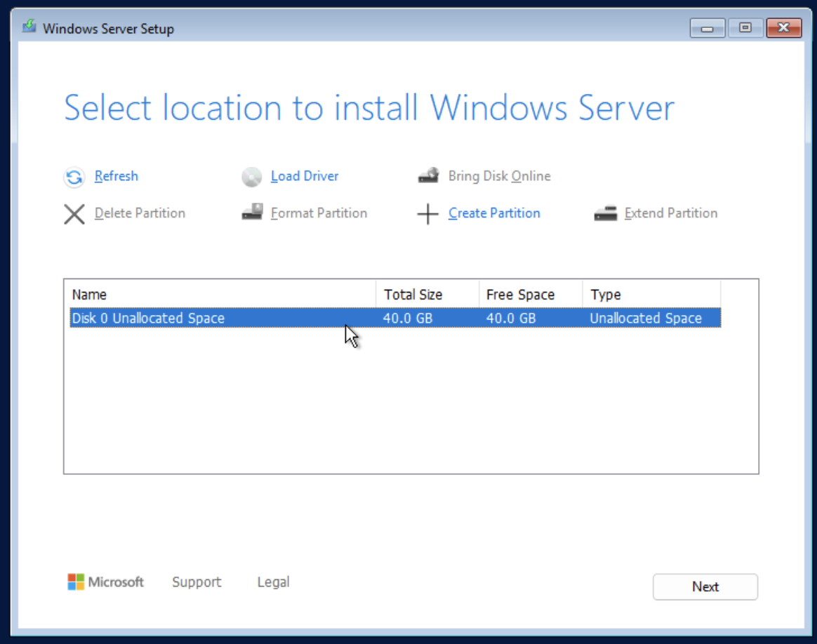Click the Delete Partition X icon
This screenshot has width=817, height=644.
(x=74, y=214)
